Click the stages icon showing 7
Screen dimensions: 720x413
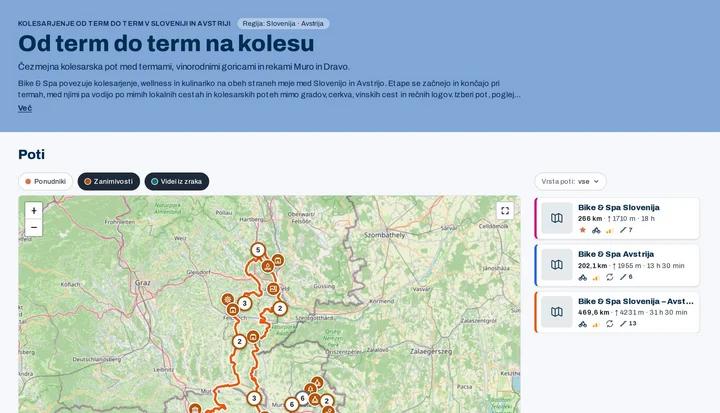coord(626,230)
